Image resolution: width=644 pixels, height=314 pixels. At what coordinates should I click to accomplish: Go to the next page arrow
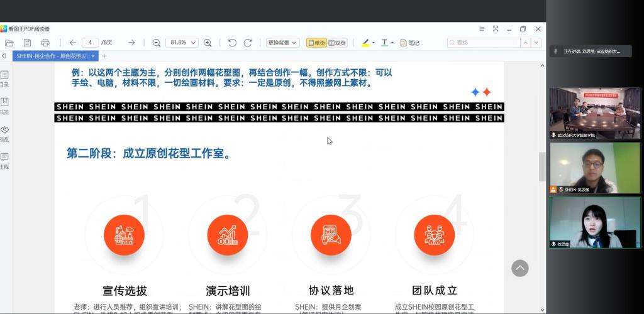[131, 43]
